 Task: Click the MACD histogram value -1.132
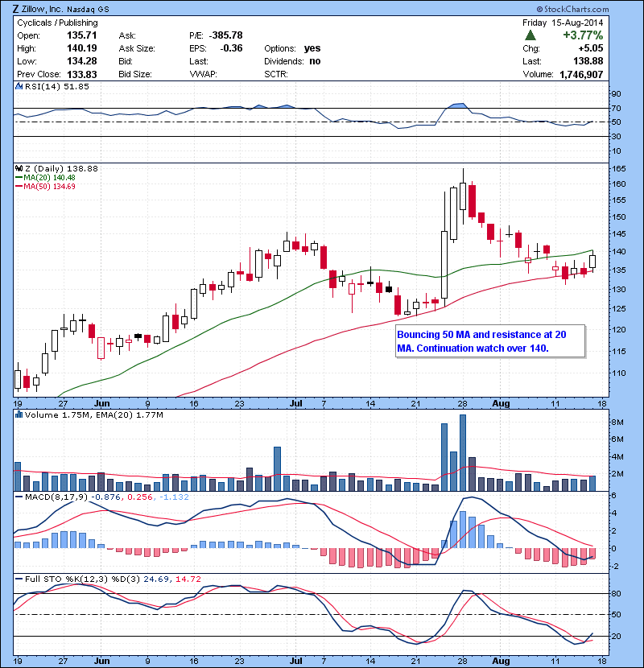coord(174,497)
